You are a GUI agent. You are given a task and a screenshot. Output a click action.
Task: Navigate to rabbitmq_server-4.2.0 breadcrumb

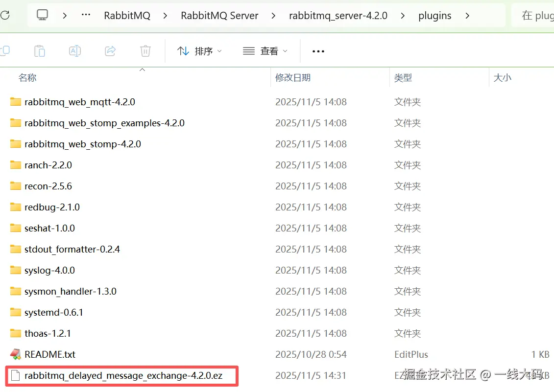(x=338, y=16)
